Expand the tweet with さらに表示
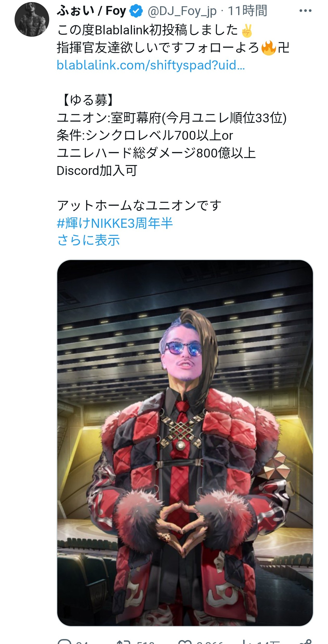The height and width of the screenshot is (644, 328). [x=88, y=240]
